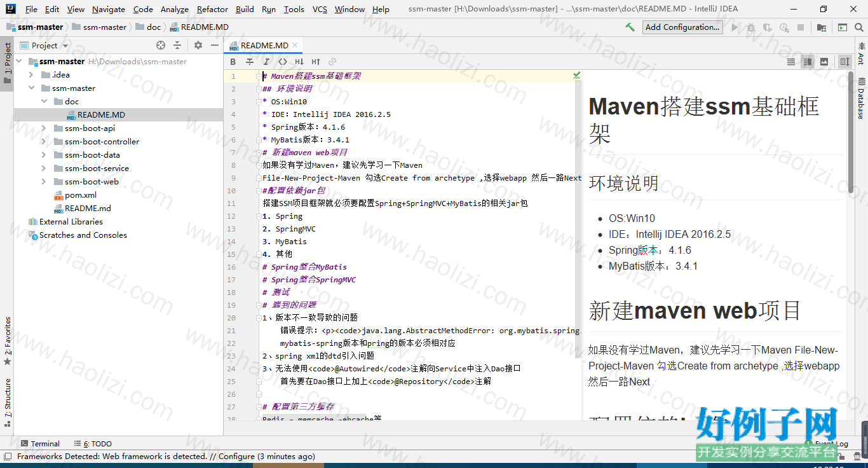Select pom.xml in the project tree

[75, 195]
